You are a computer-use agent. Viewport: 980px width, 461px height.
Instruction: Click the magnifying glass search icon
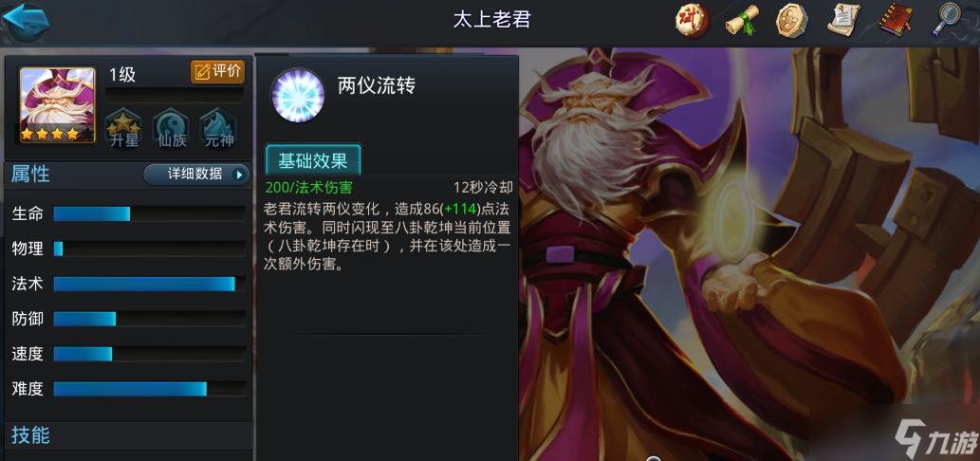[x=947, y=21]
